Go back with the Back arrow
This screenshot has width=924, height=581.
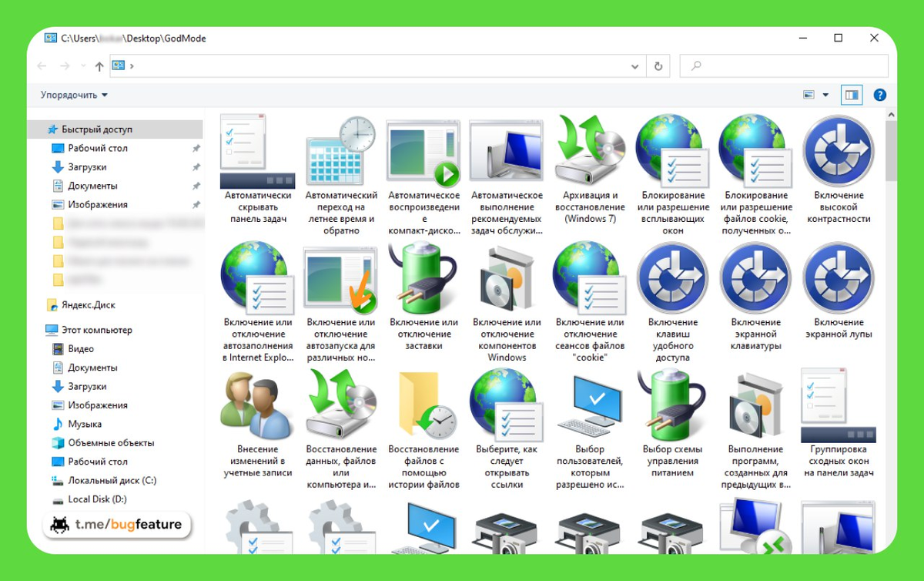click(x=42, y=66)
